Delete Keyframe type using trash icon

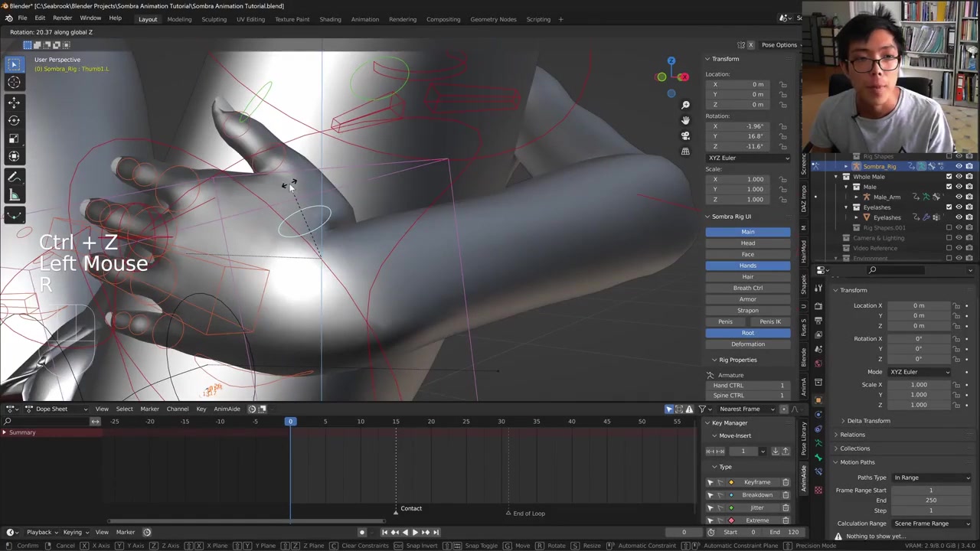click(786, 482)
